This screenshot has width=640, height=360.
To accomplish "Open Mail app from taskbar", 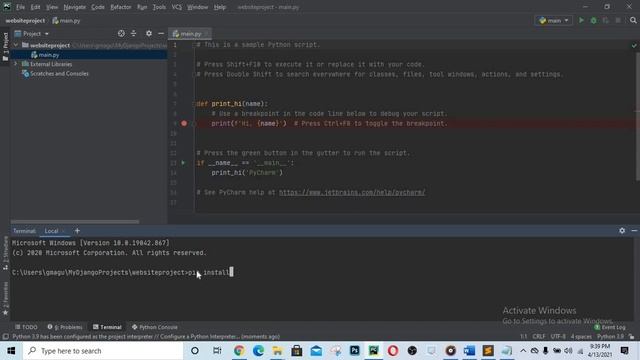I will 316,351.
